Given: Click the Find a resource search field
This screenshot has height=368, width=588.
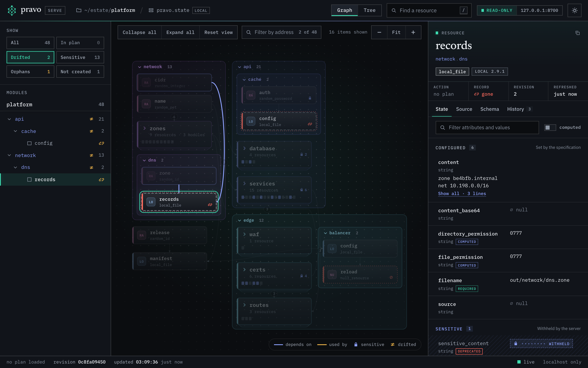Looking at the screenshot, I should tap(429, 10).
